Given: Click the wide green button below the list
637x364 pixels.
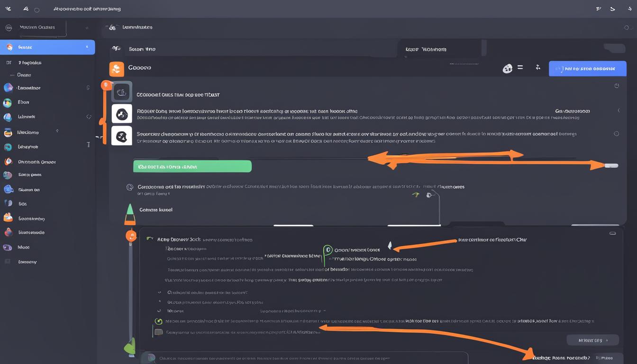Looking at the screenshot, I should click(x=192, y=166).
